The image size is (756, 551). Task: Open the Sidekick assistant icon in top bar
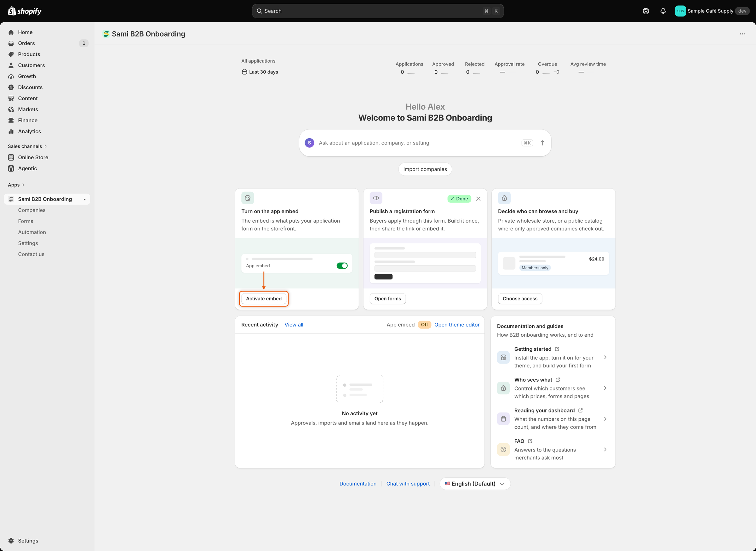tap(645, 11)
